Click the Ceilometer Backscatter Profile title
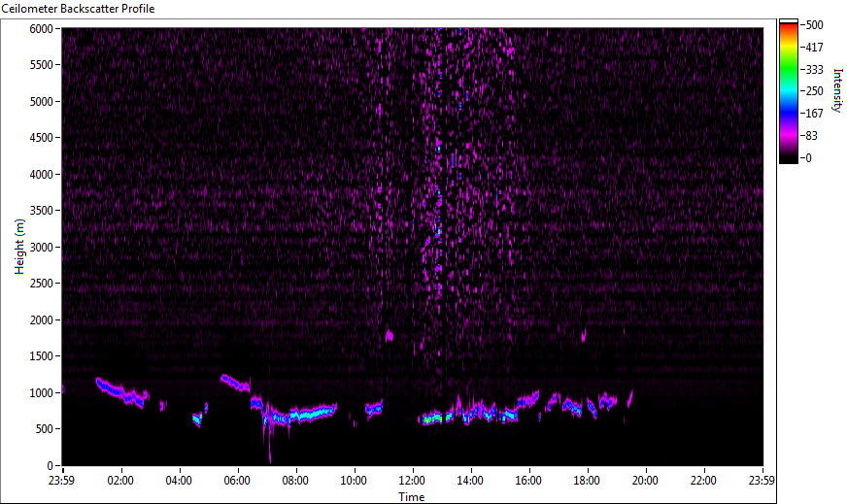This screenshot has height=504, width=847. pyautogui.click(x=79, y=9)
